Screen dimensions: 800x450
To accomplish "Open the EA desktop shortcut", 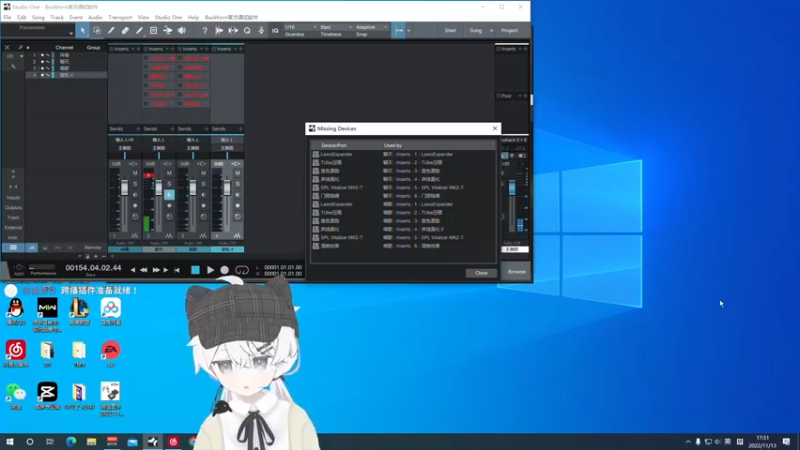I will pos(111,354).
